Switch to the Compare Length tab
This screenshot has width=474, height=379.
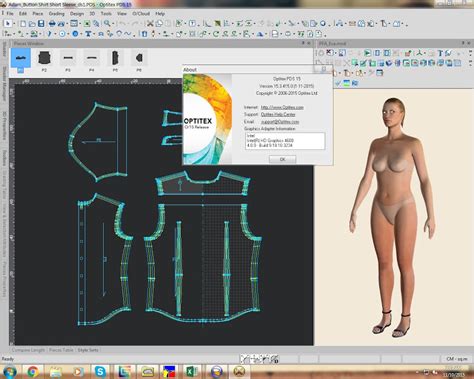28,350
